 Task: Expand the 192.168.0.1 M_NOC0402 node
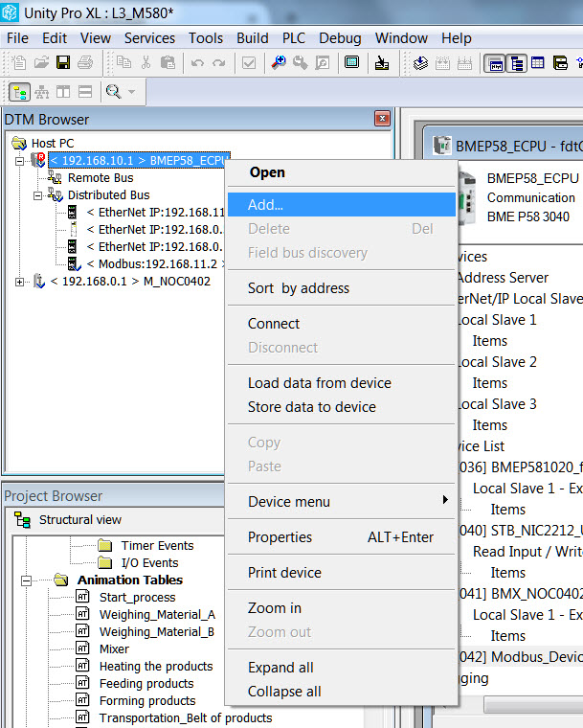point(19,282)
